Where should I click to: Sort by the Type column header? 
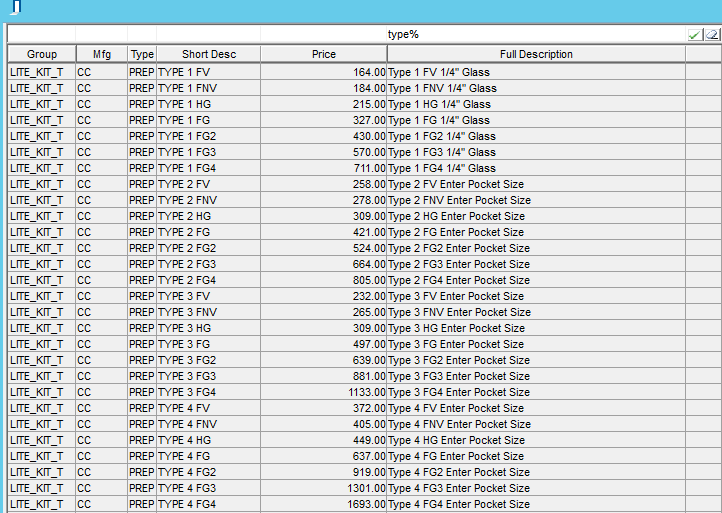(142, 54)
